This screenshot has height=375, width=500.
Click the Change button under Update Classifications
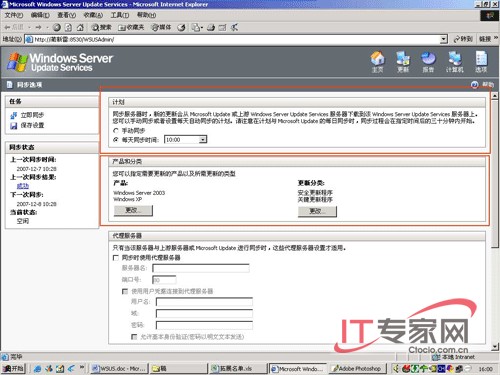coord(317,211)
